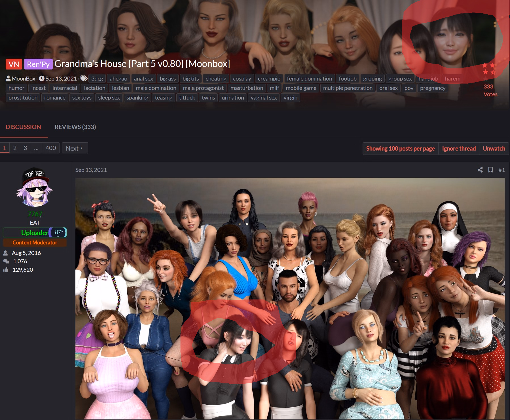Click the share icon on post #1

click(480, 170)
